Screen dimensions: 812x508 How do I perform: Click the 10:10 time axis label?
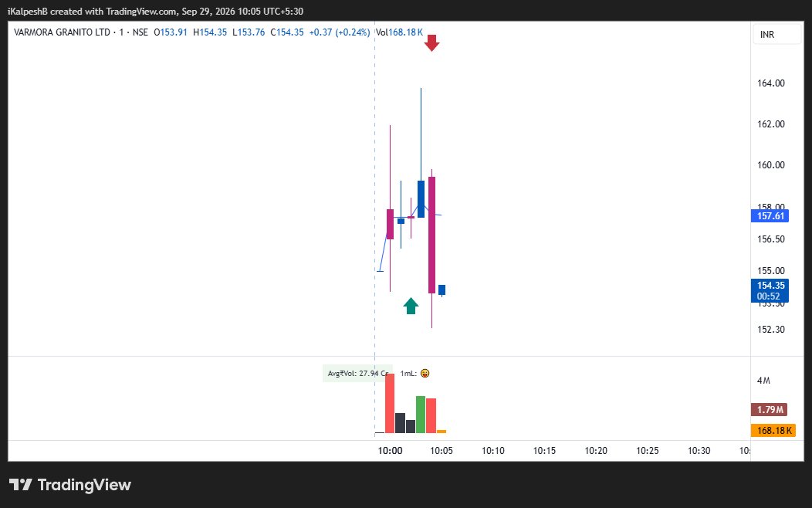point(493,451)
